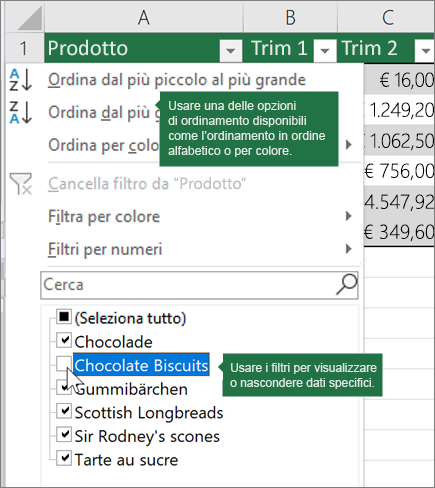The image size is (435, 488).
Task: Click the Prodotto header cell
Action: pyautogui.click(x=132, y=48)
